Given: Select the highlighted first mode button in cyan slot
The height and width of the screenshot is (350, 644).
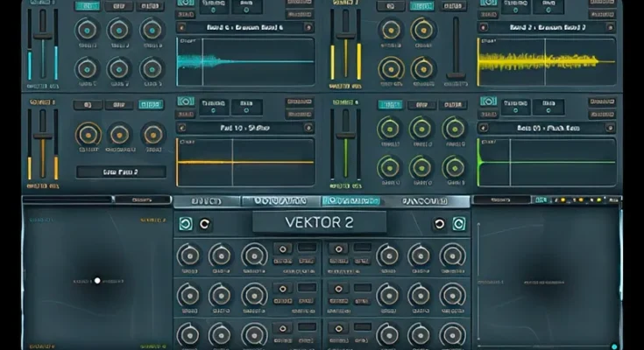Looking at the screenshot, I should coord(87,6).
